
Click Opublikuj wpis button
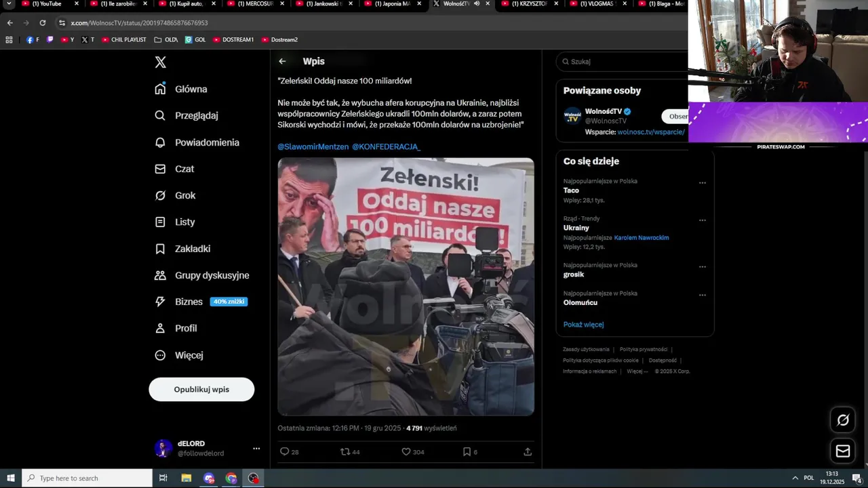(x=201, y=389)
